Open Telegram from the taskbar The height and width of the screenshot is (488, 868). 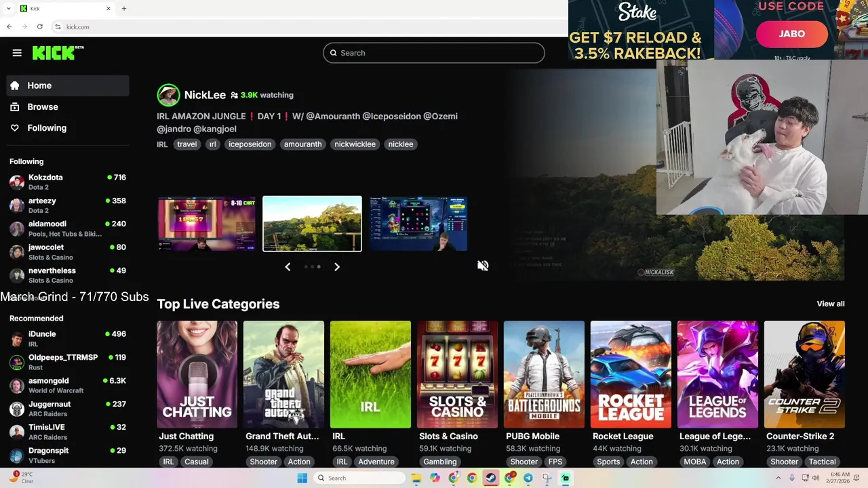(x=528, y=478)
